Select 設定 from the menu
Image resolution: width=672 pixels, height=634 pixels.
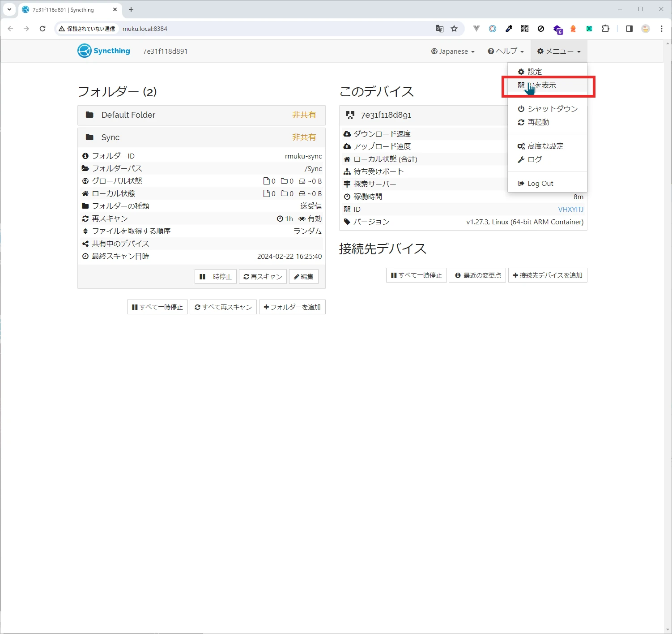[x=547, y=72]
